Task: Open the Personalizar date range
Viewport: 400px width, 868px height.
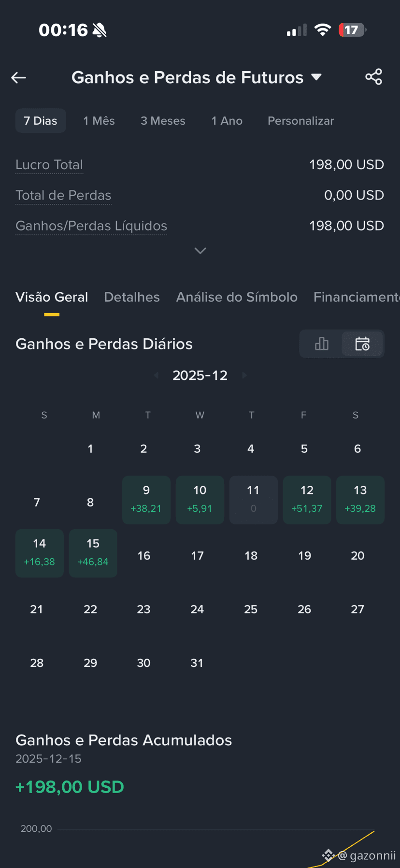Action: [x=301, y=121]
